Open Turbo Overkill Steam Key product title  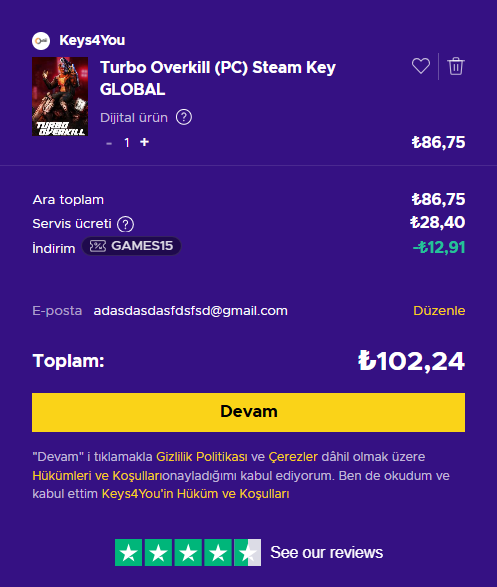pos(218,78)
